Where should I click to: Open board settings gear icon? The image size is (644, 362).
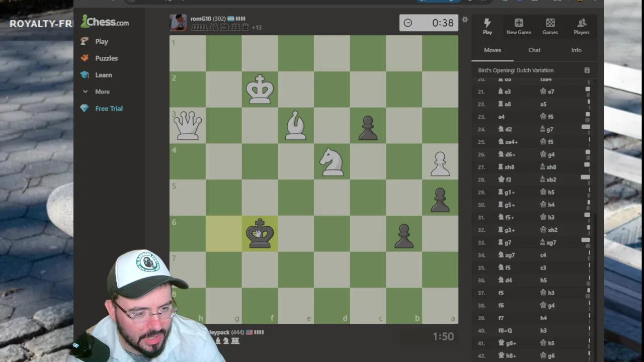pos(465,20)
